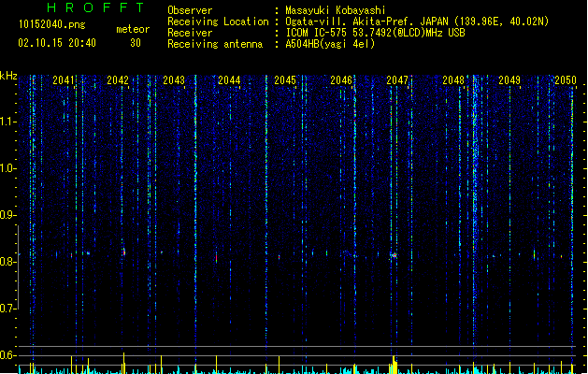Click the 2044 time marker
This screenshot has width=588, height=374.
pyautogui.click(x=229, y=80)
